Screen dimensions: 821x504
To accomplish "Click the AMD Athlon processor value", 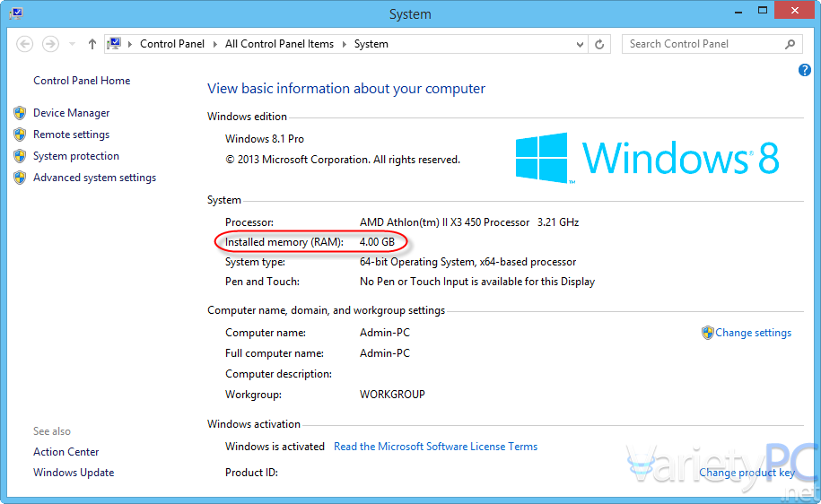I will [469, 222].
